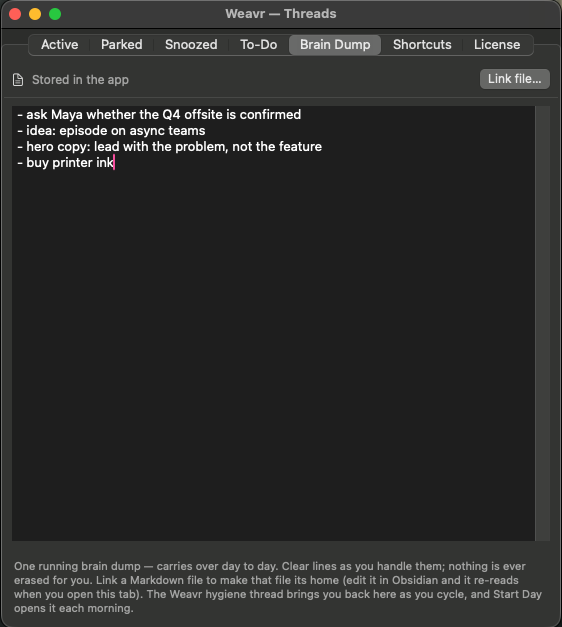The image size is (562, 627).
Task: Switch to the License tab
Action: click(x=497, y=44)
